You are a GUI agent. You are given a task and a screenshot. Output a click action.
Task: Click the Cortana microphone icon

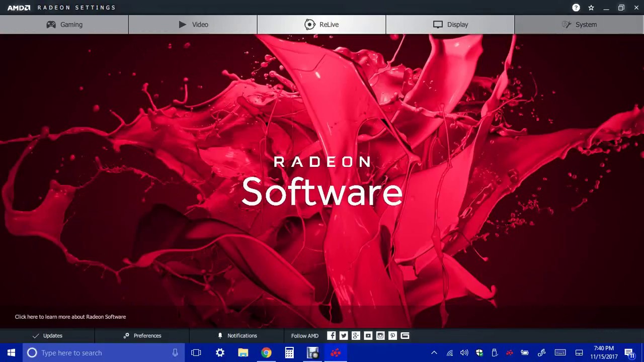pos(175,352)
